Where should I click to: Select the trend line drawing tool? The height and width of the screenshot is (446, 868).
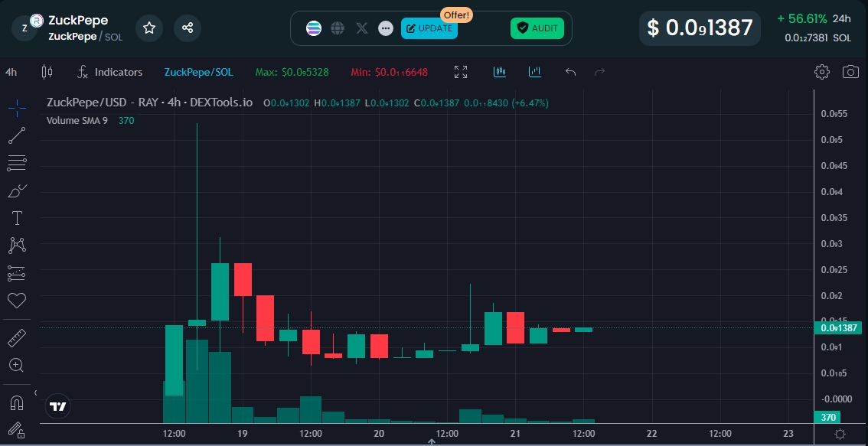pyautogui.click(x=17, y=135)
